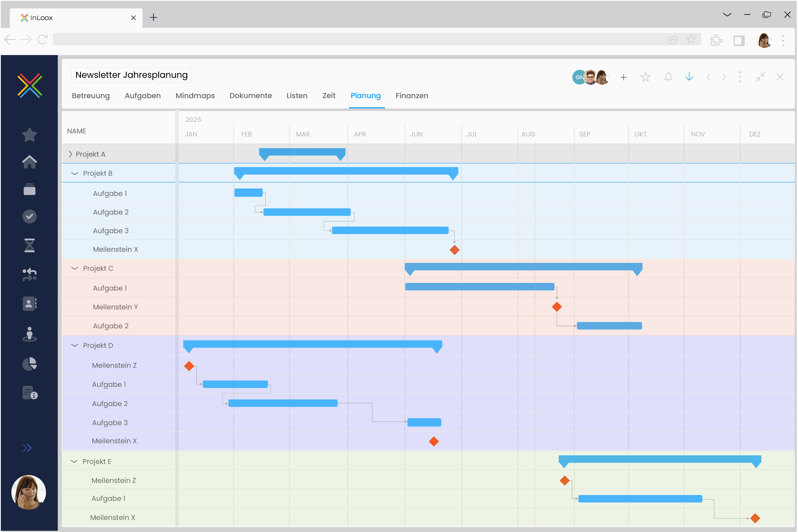Screen dimensions: 798x532
Task: Collapse Projekt D group
Action: click(75, 345)
